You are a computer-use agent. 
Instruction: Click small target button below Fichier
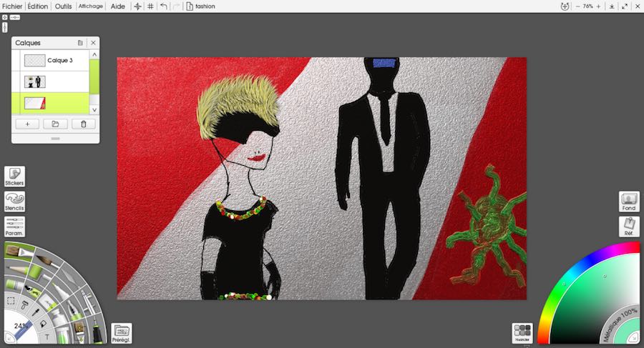[x=4, y=17]
